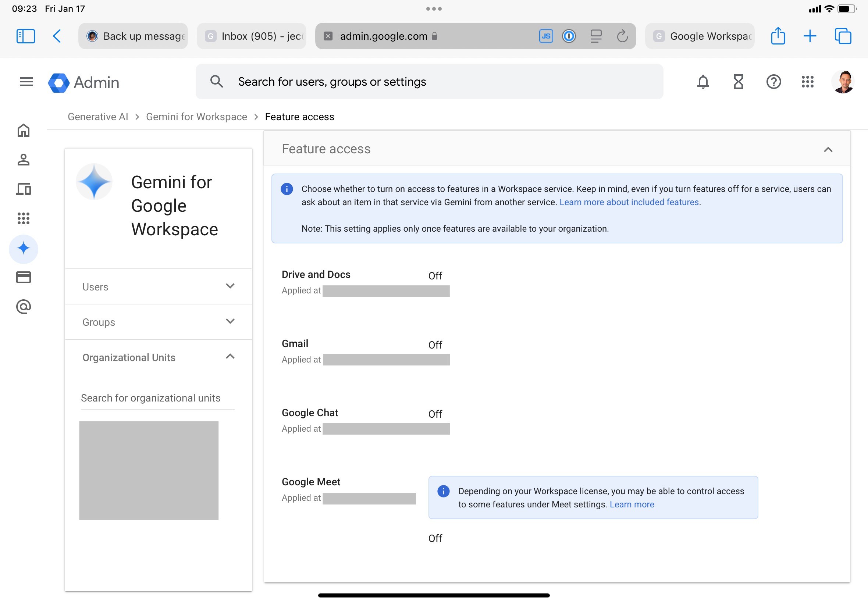Switch to Google Workspace tab
868x603 pixels.
[700, 36]
